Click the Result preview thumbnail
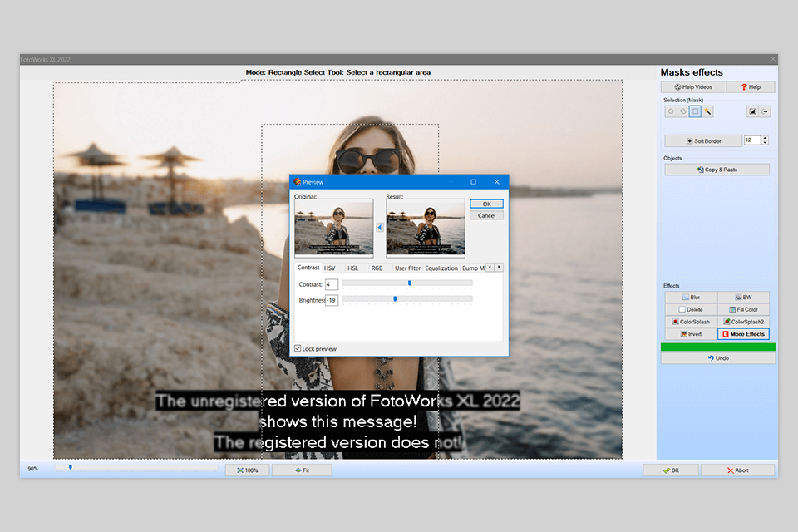Viewport: 798px width, 532px height. (x=426, y=228)
